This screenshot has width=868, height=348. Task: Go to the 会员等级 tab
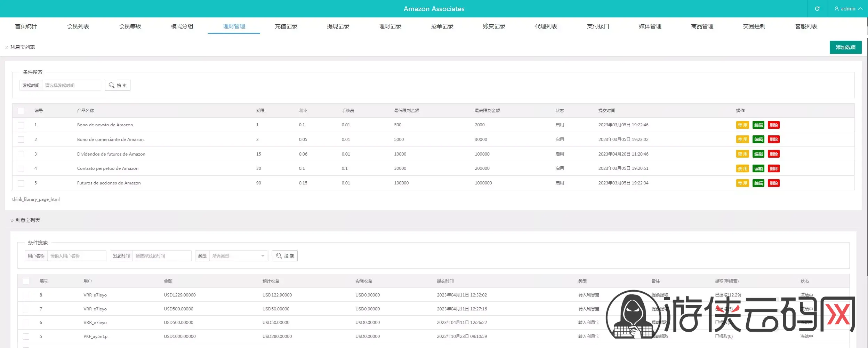130,26
